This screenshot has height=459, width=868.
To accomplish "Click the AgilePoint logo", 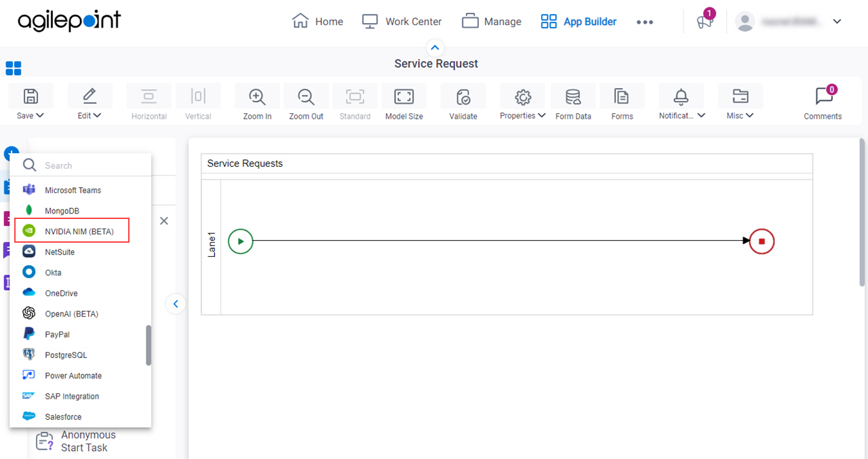I will (x=69, y=21).
